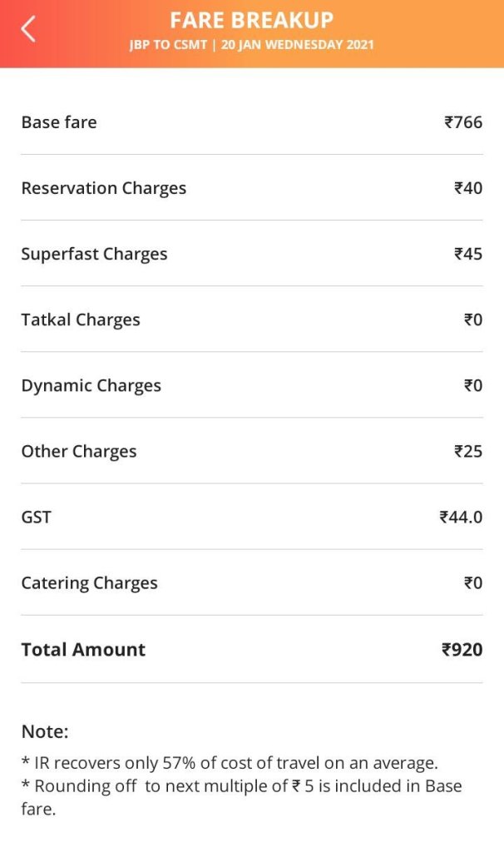
Task: Tap the ₹766 base fare amount
Action: [463, 122]
